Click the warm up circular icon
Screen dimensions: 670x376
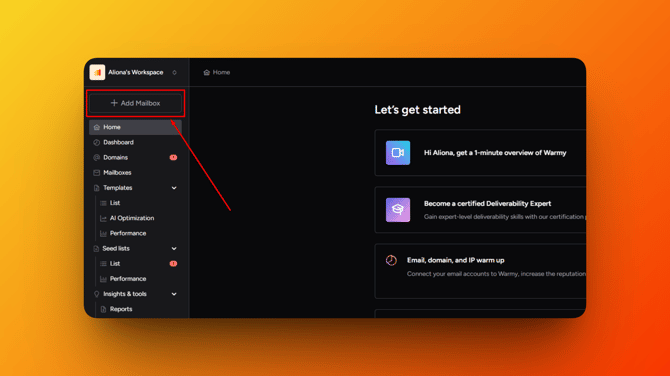point(391,260)
